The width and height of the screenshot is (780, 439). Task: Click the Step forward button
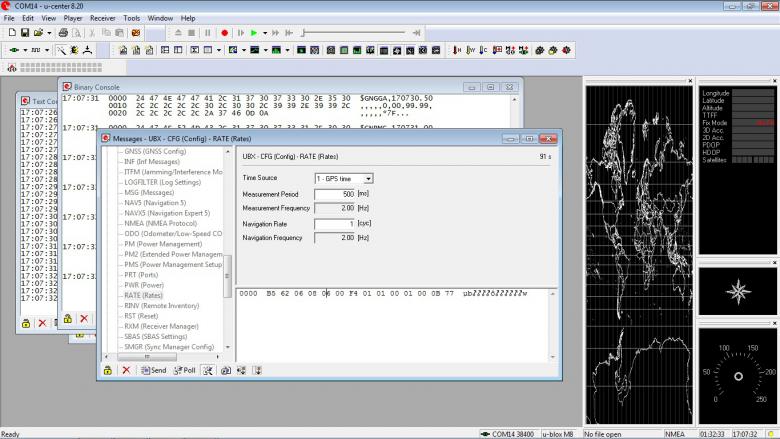pyautogui.click(x=241, y=33)
